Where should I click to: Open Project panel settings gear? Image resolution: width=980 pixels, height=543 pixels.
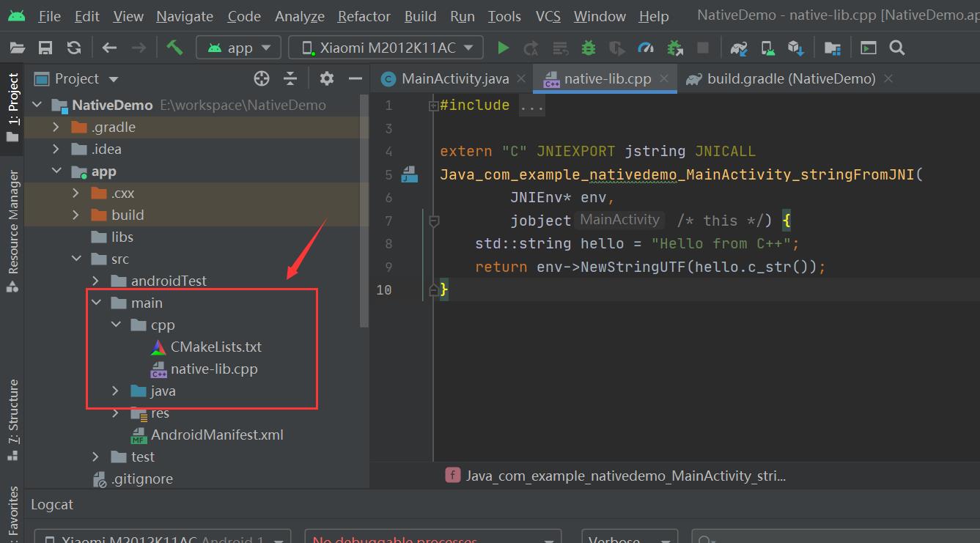click(x=327, y=78)
